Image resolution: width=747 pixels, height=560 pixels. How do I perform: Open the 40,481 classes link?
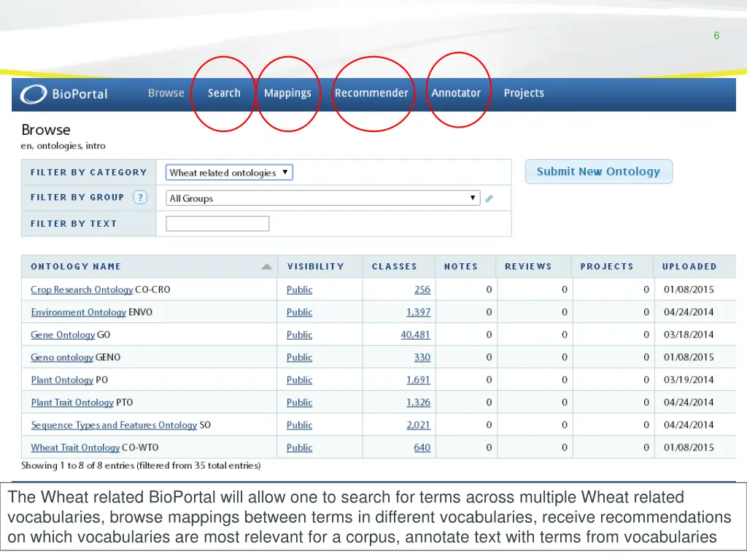coord(415,335)
